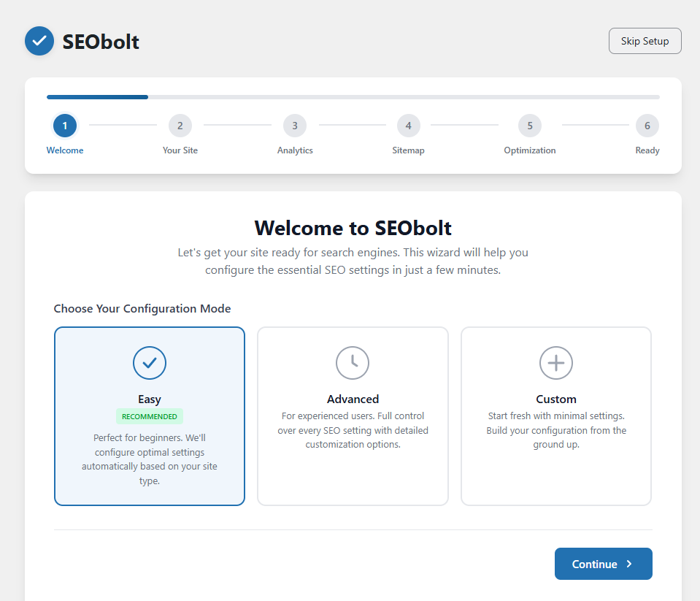The image size is (700, 601).
Task: Click the Sitemap step label
Action: pos(409,150)
